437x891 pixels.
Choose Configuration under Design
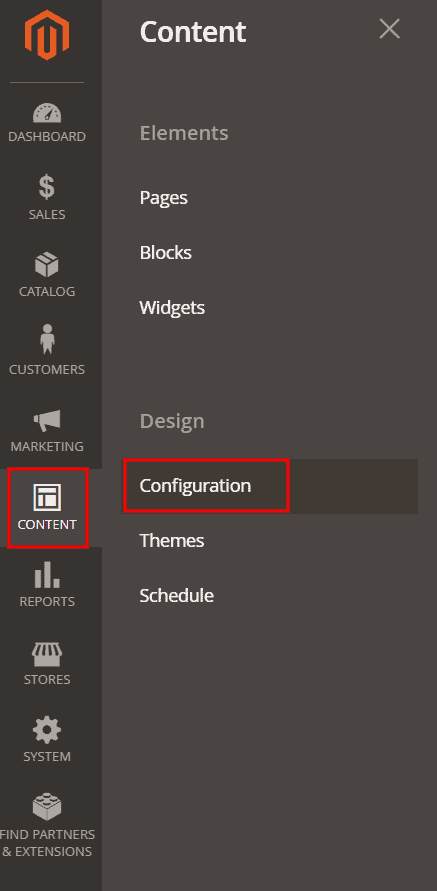pos(195,486)
